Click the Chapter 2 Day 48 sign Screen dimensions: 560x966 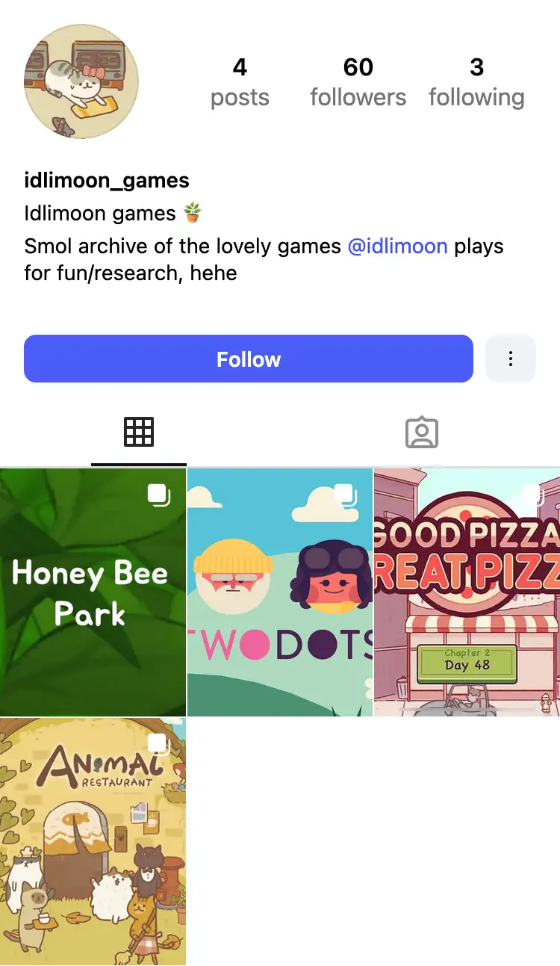pyautogui.click(x=467, y=660)
